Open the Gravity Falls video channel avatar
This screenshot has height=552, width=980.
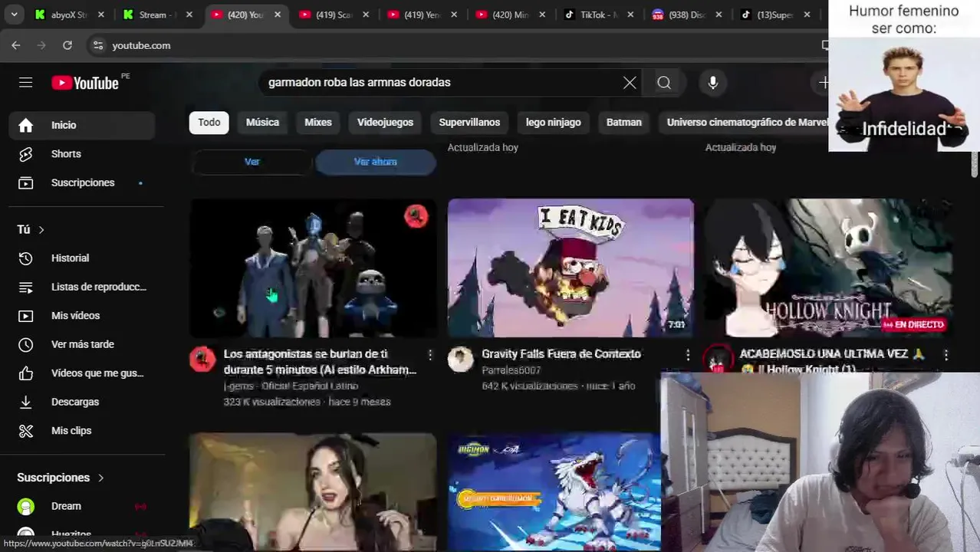point(461,359)
